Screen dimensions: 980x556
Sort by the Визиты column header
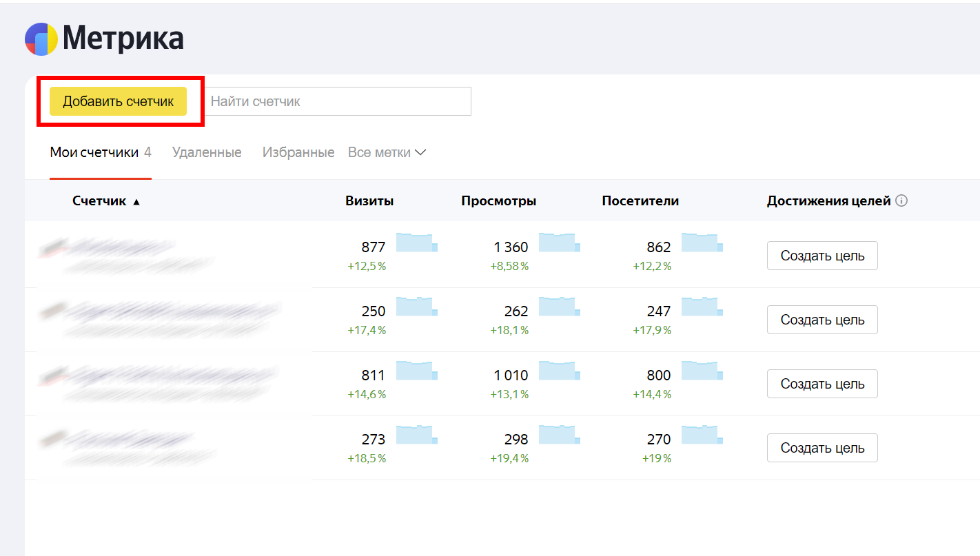pos(369,201)
